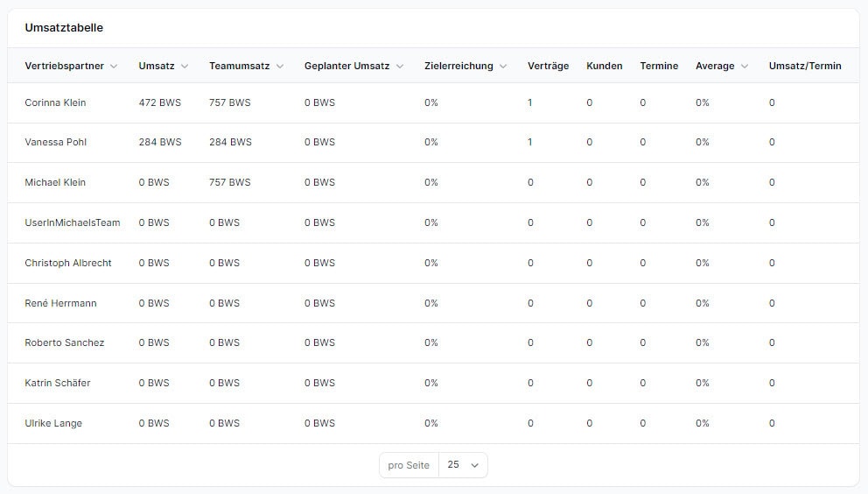Click the Verträge column header

click(x=548, y=66)
